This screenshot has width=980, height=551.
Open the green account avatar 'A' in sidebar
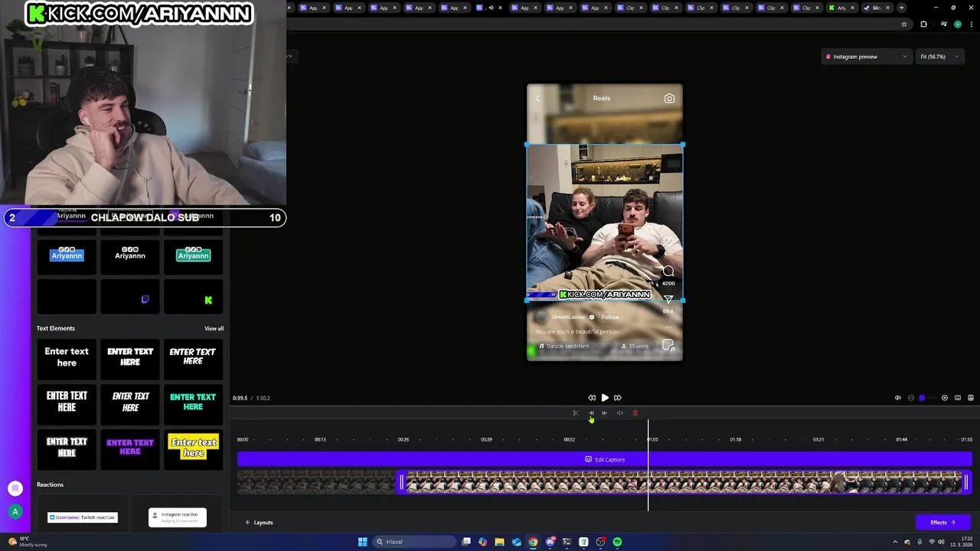15,512
